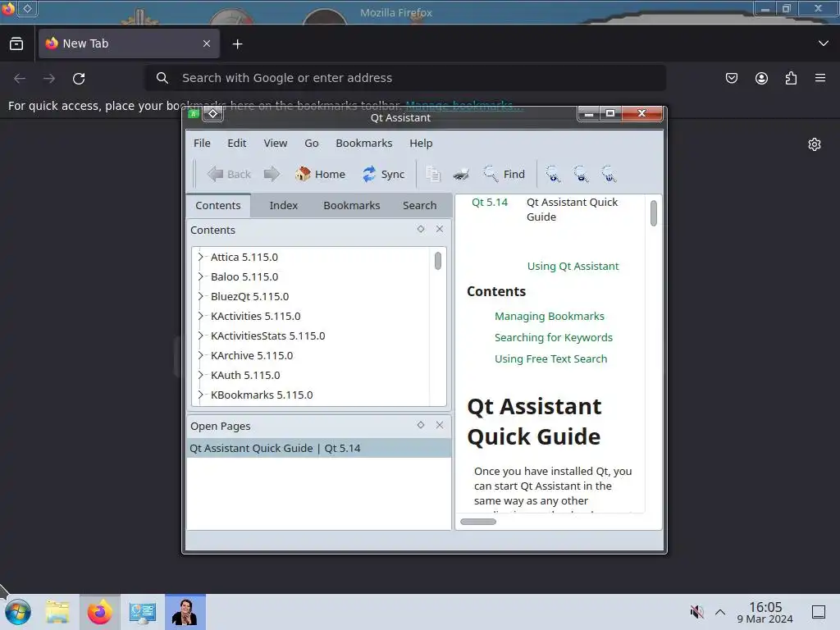Open the View menu
Screen dimensions: 840x630
(276, 143)
